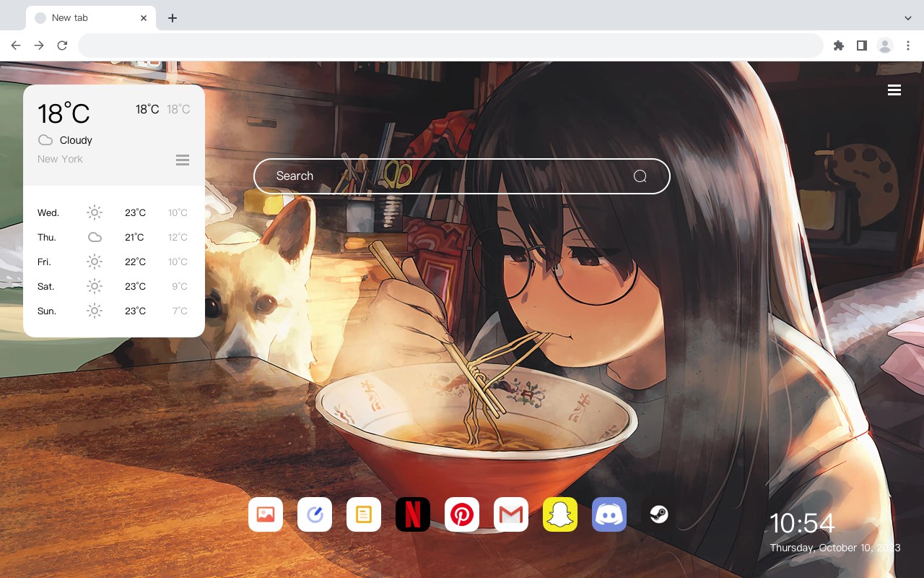Screen dimensions: 924x578
Task: Open the weather widget menu icon
Action: coord(183,160)
